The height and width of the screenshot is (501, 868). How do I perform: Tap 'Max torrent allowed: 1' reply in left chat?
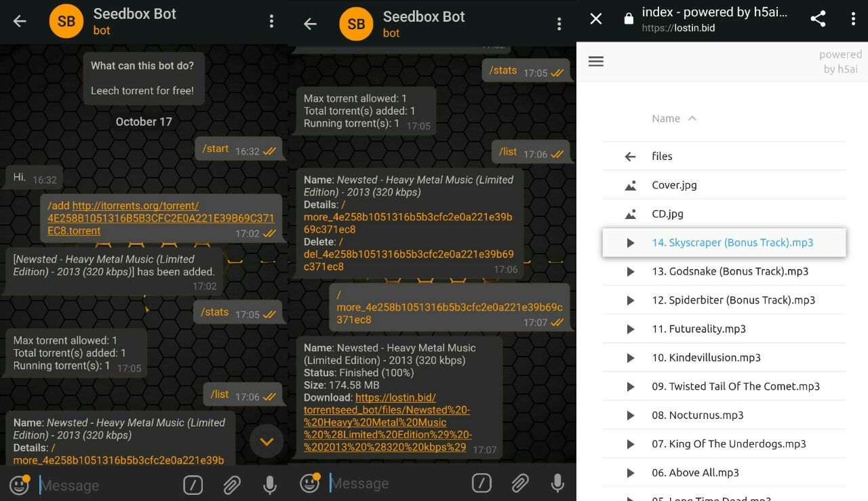pos(66,340)
